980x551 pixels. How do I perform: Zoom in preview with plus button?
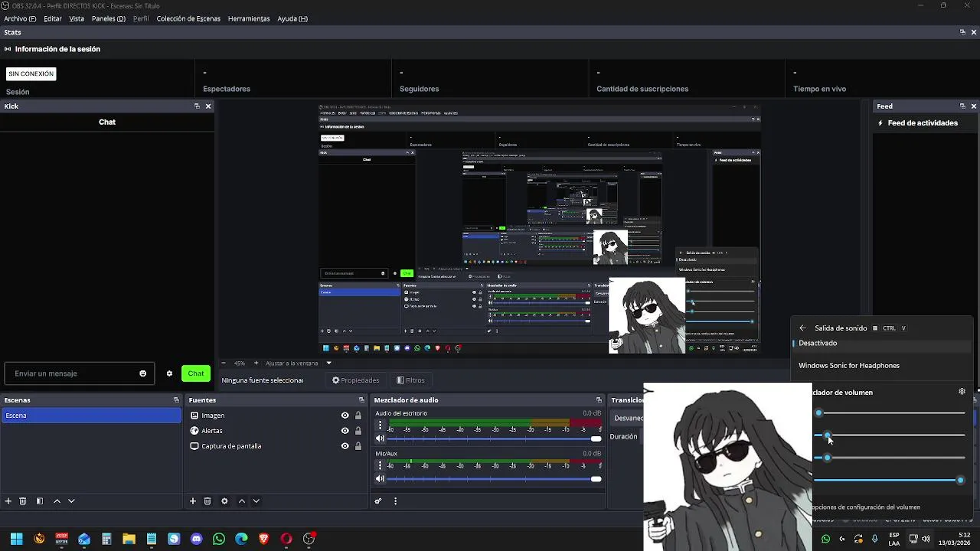coord(256,364)
